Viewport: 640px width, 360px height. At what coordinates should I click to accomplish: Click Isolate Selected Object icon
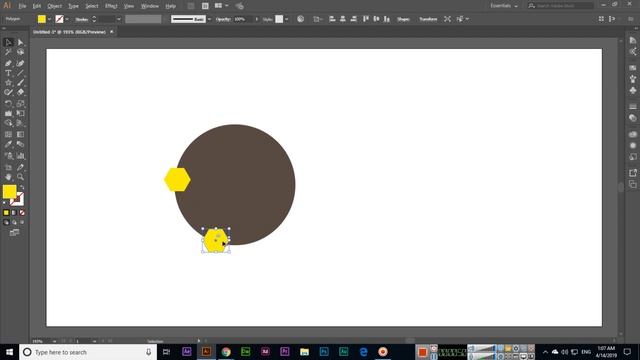pyautogui.click(x=447, y=19)
